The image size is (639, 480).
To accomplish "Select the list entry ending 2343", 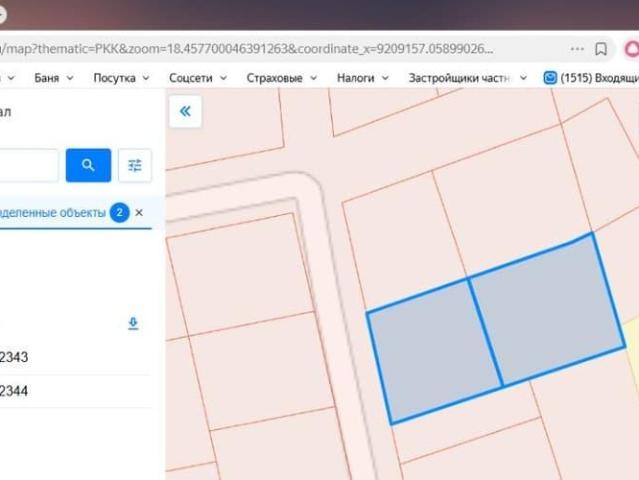I will click(75, 357).
